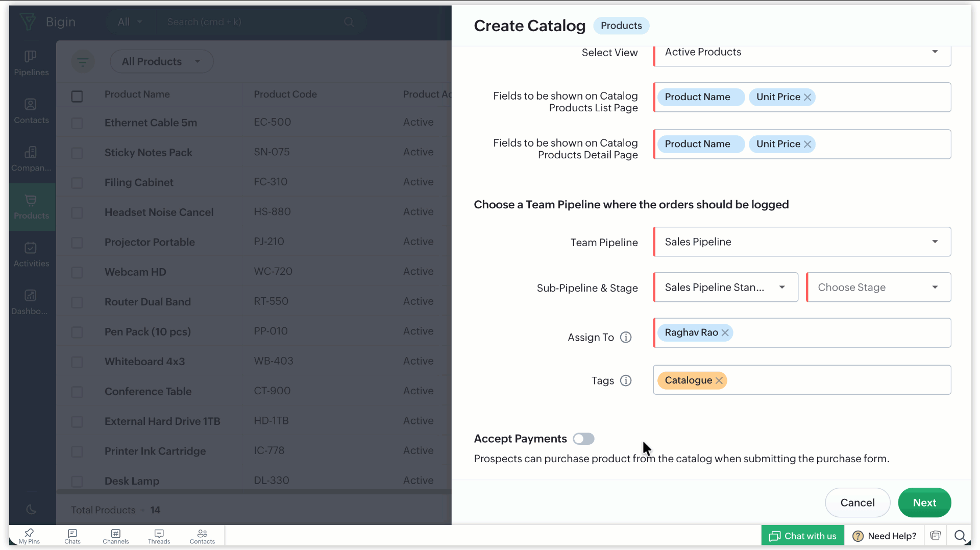Remove the Raghav Rao assignee chip
980x550 pixels.
click(x=725, y=333)
